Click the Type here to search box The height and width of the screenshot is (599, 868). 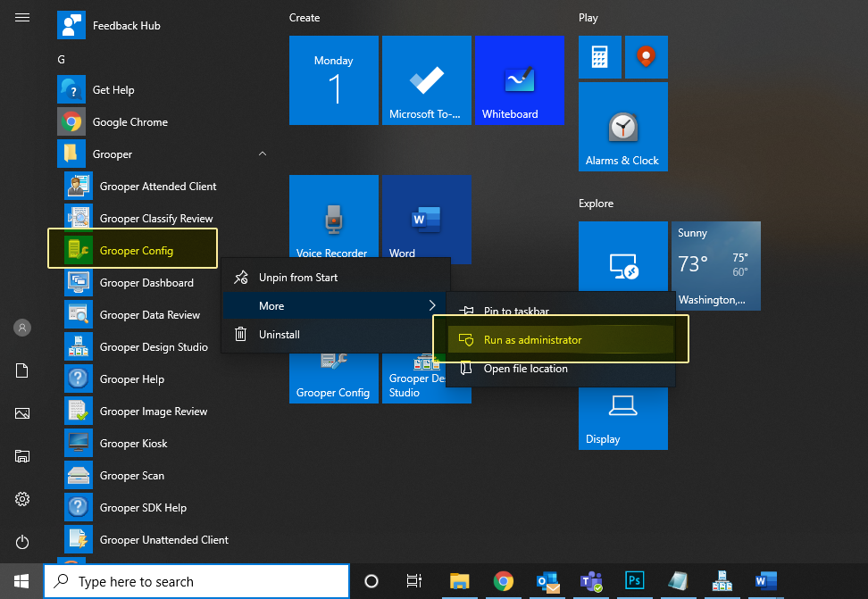(x=196, y=582)
